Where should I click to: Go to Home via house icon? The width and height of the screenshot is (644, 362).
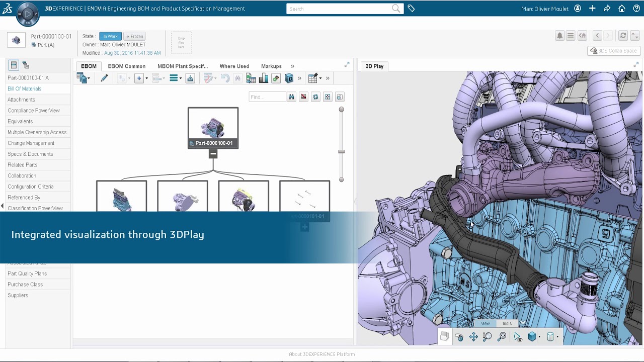click(622, 9)
